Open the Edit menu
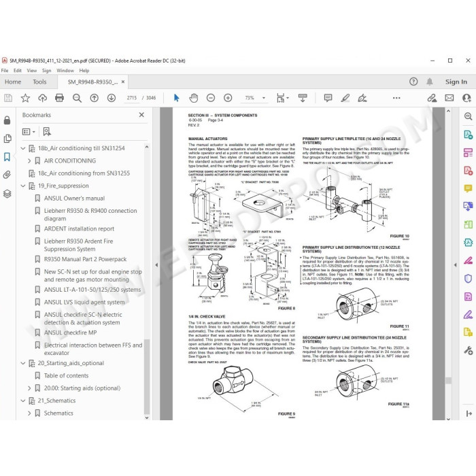This screenshot has height=476, width=476. 17,71
